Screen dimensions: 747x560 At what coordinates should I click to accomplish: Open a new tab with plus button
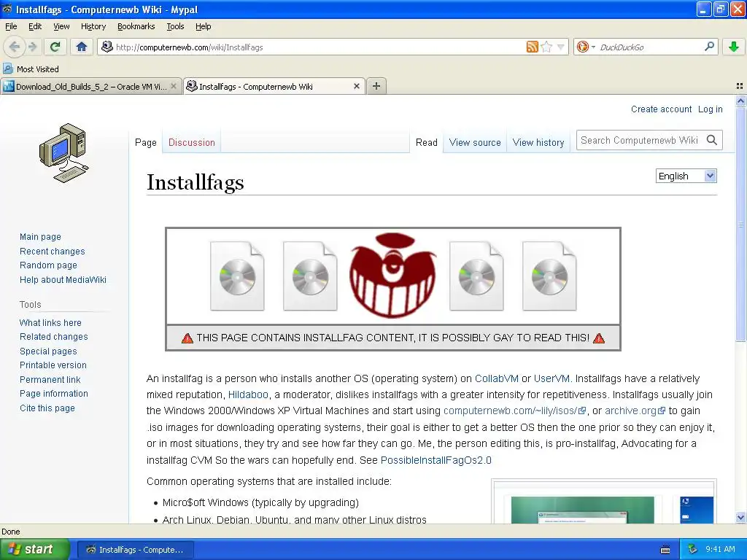click(376, 86)
